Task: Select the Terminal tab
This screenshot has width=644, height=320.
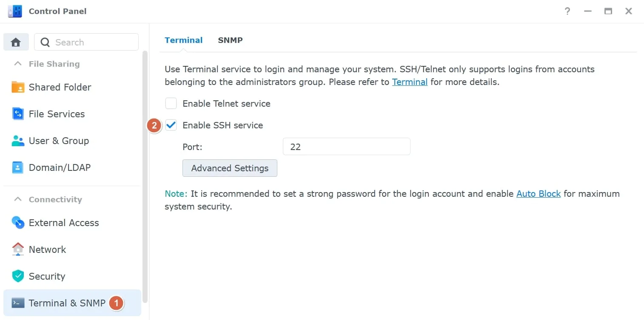Action: pos(183,40)
